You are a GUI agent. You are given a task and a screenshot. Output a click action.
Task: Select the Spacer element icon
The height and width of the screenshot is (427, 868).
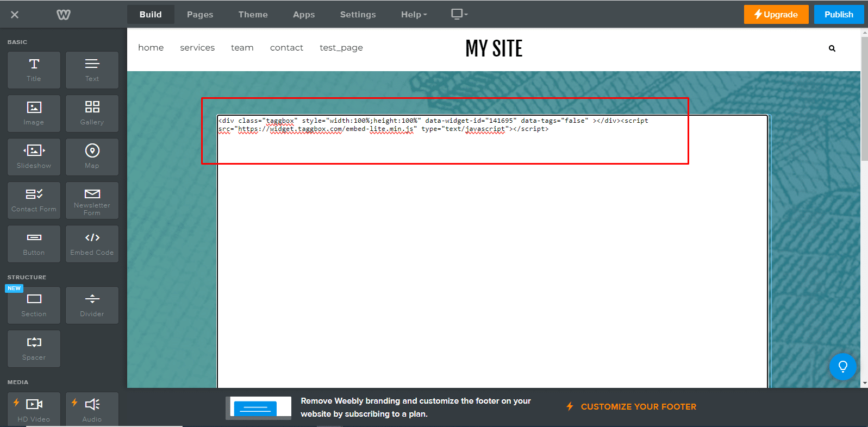(34, 348)
